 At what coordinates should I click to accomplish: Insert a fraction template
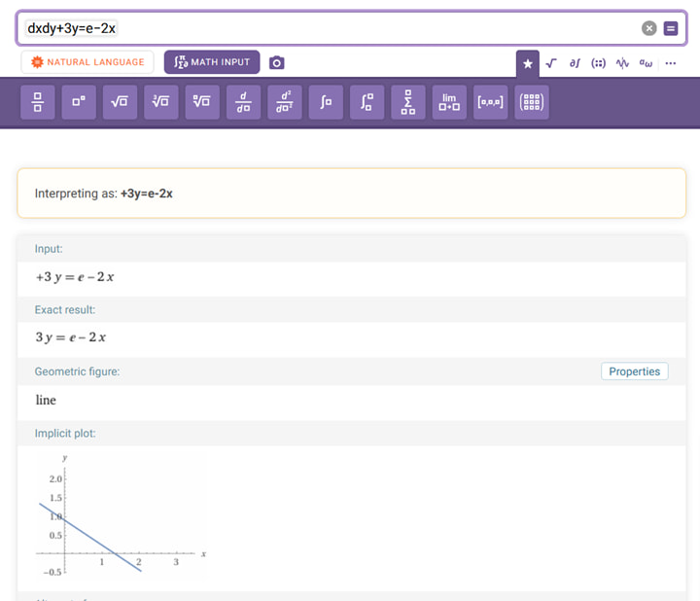(x=38, y=102)
